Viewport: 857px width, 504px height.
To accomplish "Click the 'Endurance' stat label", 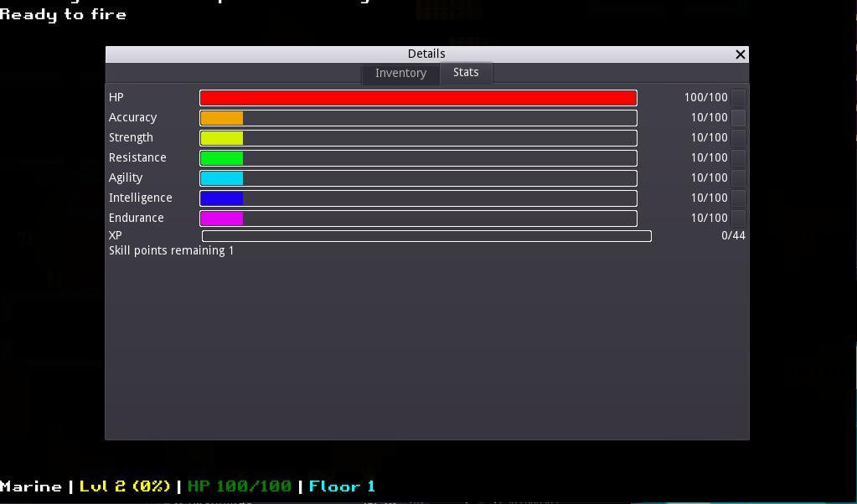I will (136, 218).
